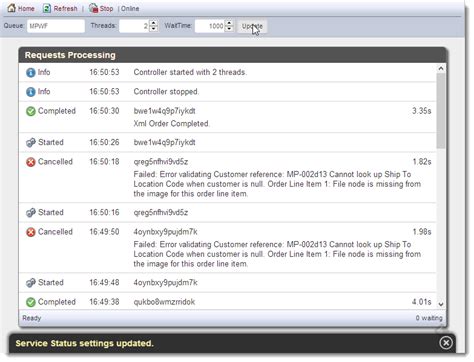
Task: Click request ID 4oynbxy9pujdm7k in Cancelled row
Action: [165, 232]
